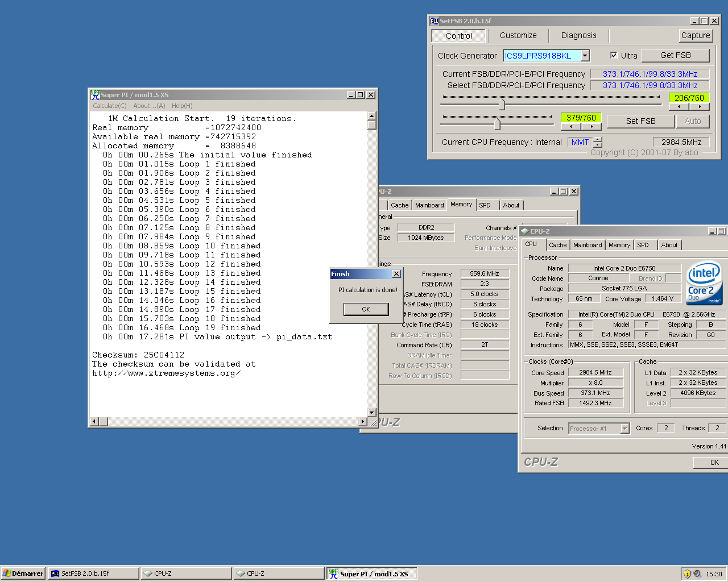Click the Intel Core 2 Duo logo
The width and height of the screenshot is (728, 582).
[704, 283]
